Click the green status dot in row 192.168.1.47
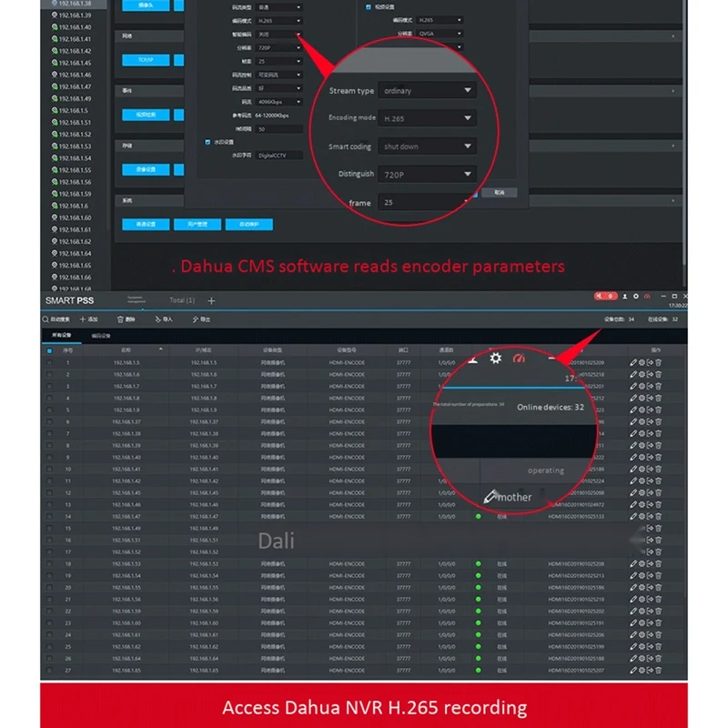The height and width of the screenshot is (728, 728). pos(479,516)
